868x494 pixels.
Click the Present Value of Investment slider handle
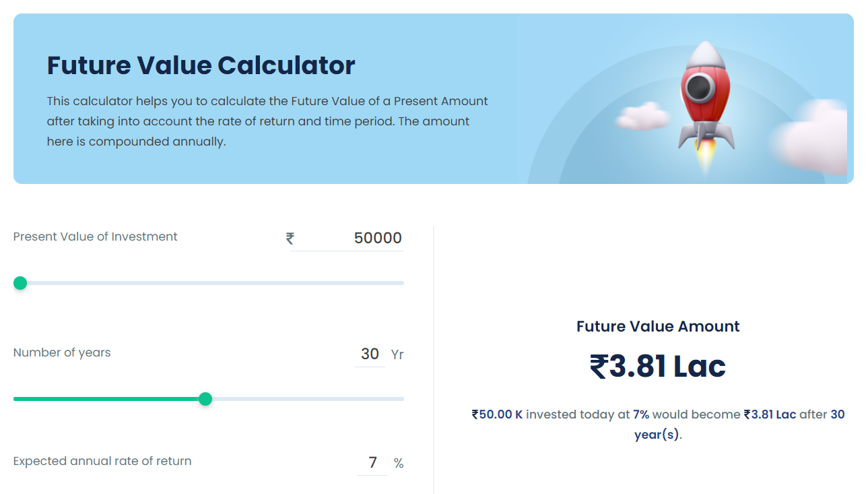(x=20, y=283)
